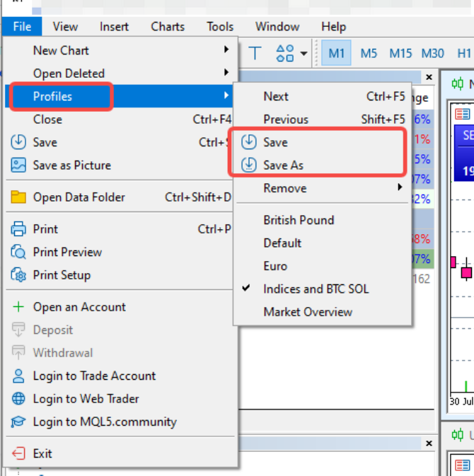Click the Open Data Folder icon
The image size is (474, 476).
(18, 197)
